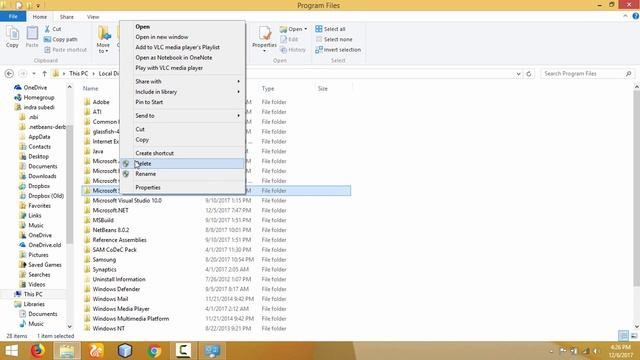Screen dimensions: 640x360
Task: Switch to large icons view in status bar
Action: point(633,336)
